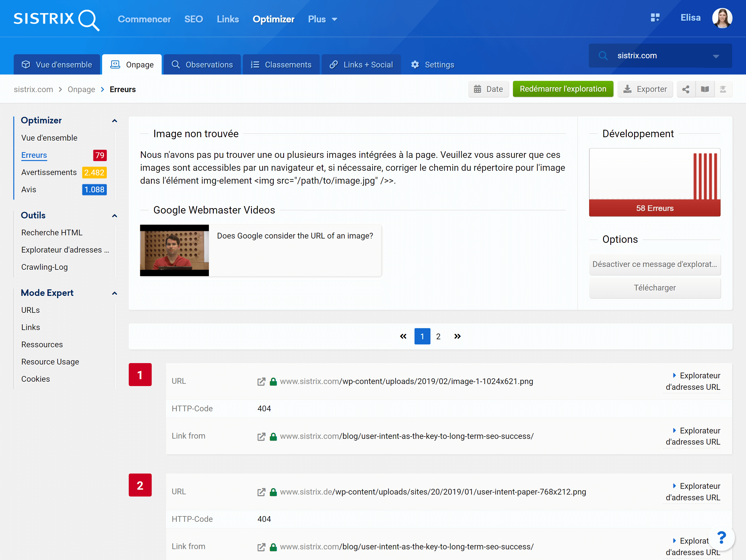
Task: Open Avis in sidebar
Action: tap(29, 190)
